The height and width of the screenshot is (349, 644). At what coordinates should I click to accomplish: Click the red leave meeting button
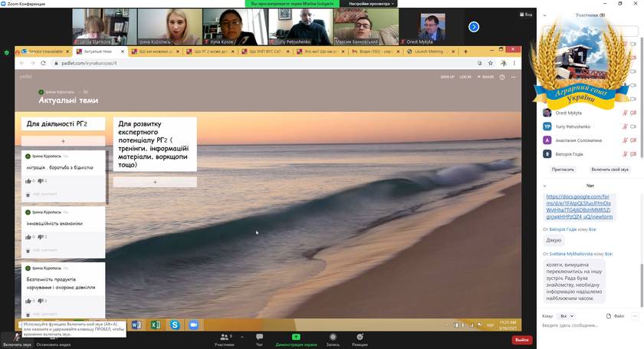coord(522,340)
